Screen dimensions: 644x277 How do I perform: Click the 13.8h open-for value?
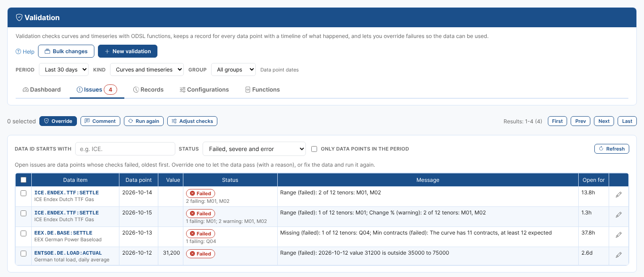tap(589, 193)
